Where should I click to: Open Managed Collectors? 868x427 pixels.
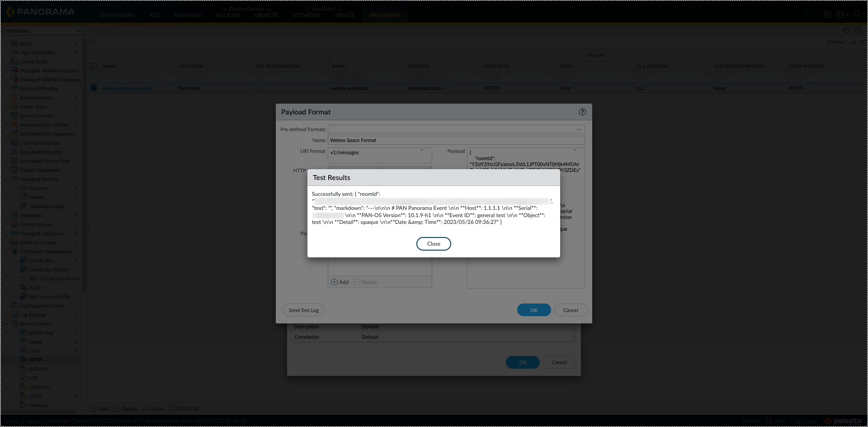pos(42,233)
